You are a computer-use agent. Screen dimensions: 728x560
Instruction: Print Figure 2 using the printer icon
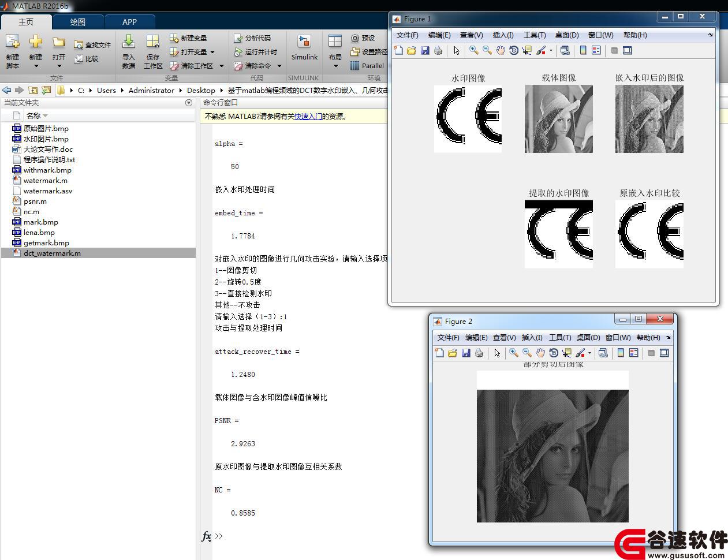[x=479, y=353]
